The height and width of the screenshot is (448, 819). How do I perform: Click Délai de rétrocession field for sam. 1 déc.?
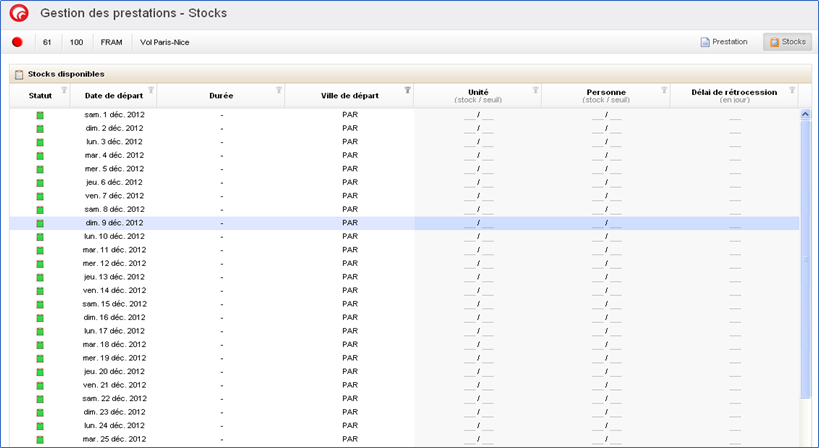pos(735,116)
